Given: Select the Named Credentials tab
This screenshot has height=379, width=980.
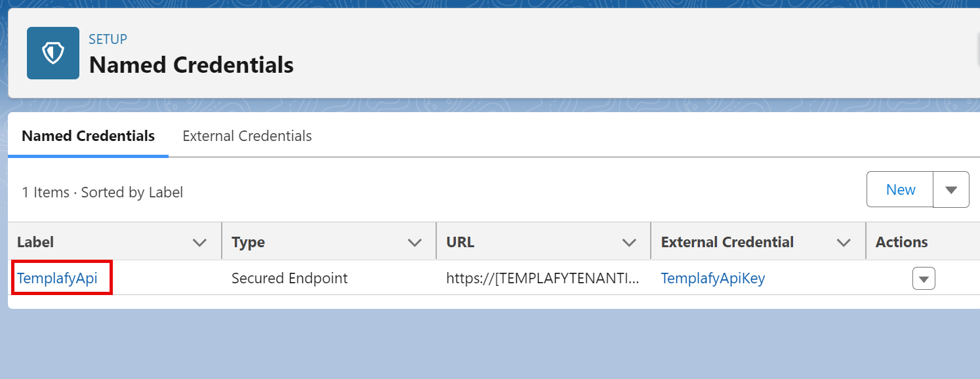Looking at the screenshot, I should point(89,136).
